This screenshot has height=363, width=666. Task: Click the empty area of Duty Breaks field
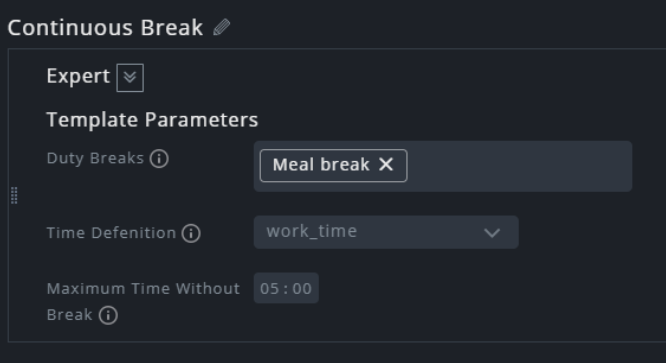tap(518, 166)
